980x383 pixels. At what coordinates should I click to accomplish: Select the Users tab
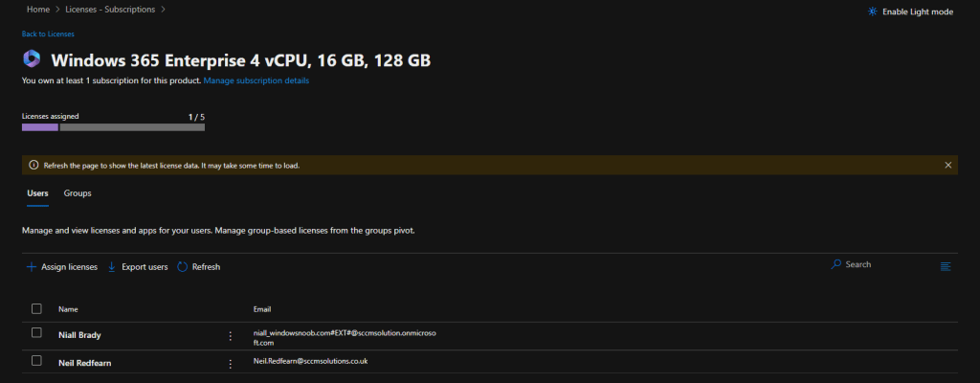click(37, 193)
